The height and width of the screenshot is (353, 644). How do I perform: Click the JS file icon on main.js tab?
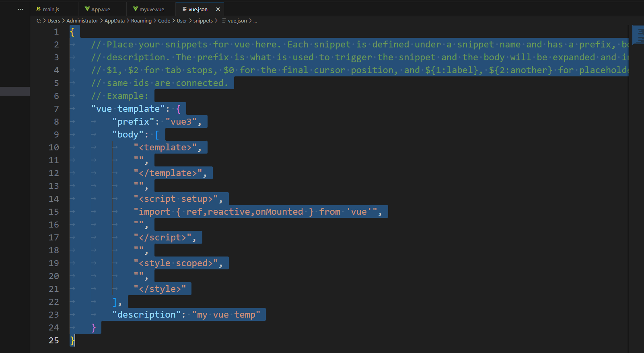38,9
